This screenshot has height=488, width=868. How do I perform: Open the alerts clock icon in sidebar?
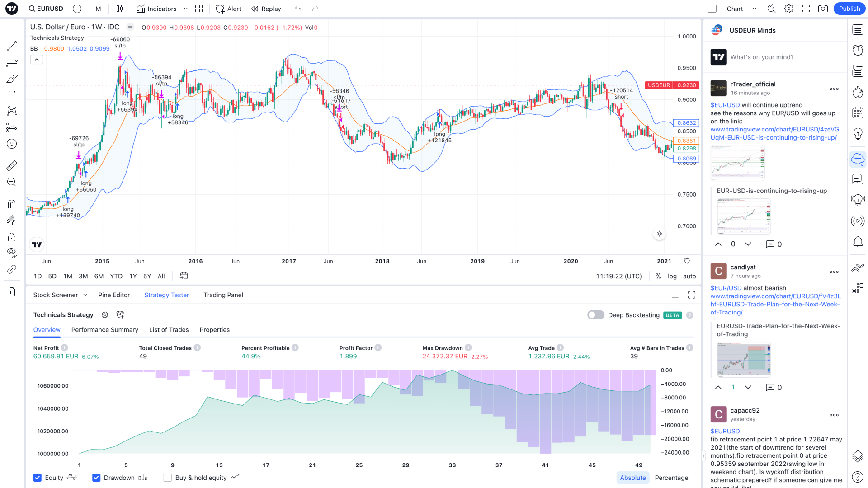(858, 50)
